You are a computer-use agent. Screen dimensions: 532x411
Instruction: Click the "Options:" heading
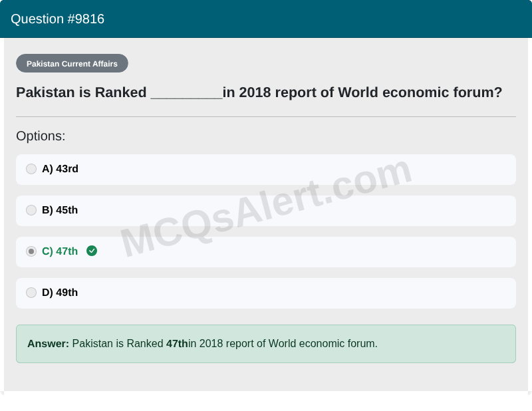(41, 136)
